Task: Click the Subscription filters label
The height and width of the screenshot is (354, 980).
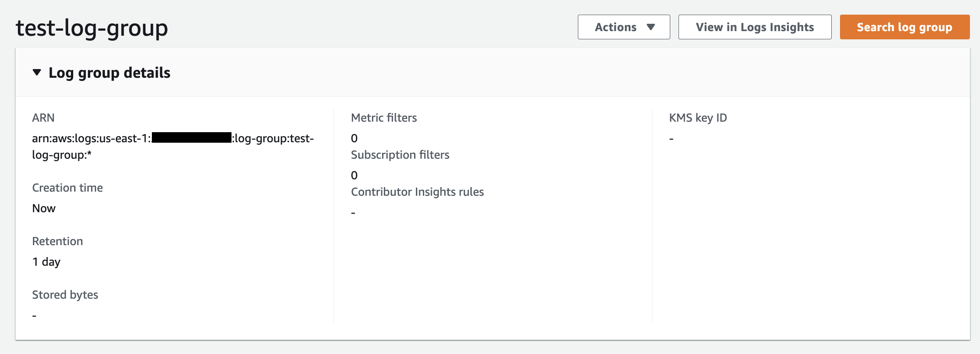Action: 400,155
